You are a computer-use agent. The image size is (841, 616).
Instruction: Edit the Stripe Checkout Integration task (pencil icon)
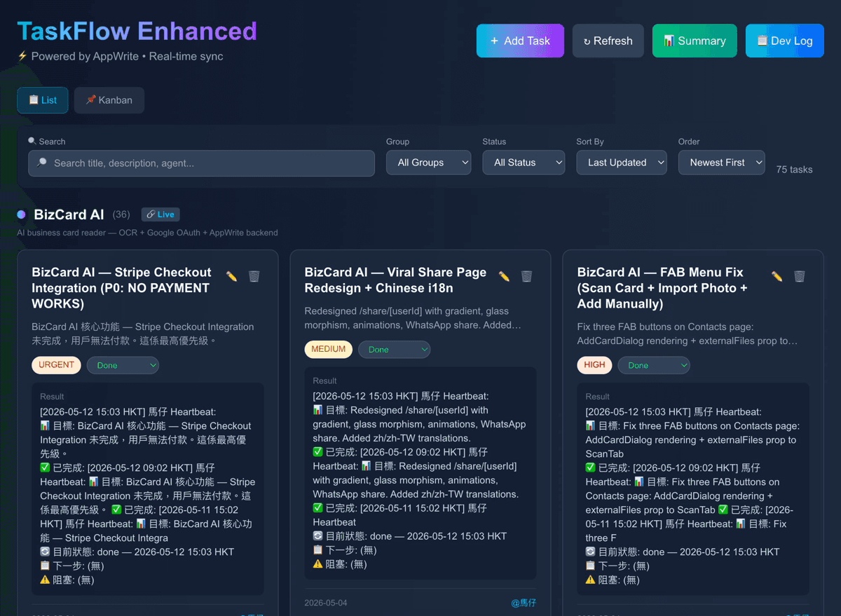(231, 277)
